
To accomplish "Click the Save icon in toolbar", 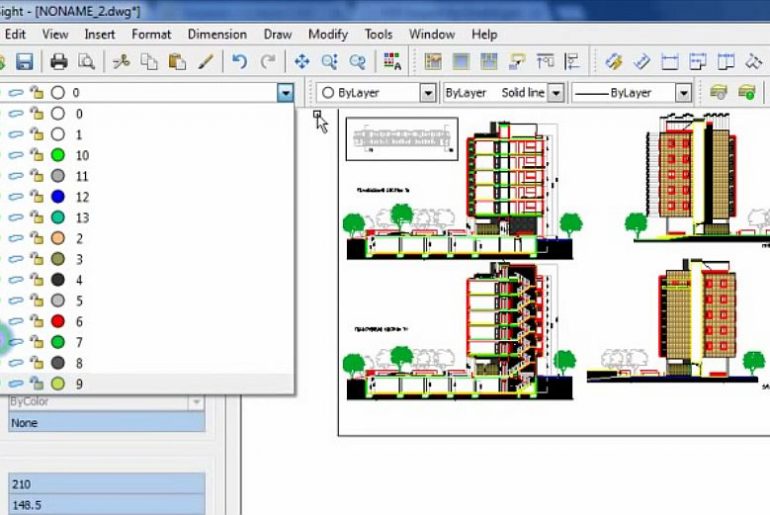I will click(24, 62).
